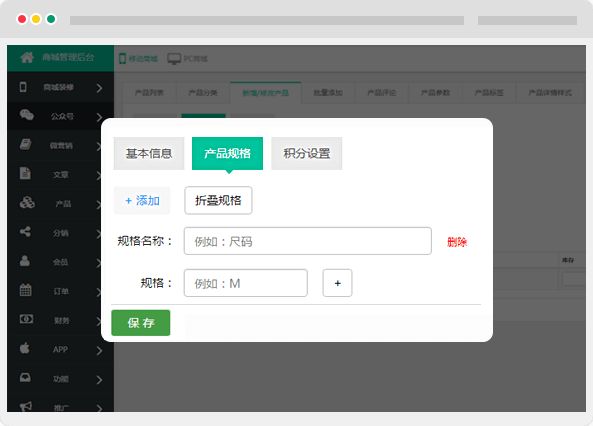
Task: Select the 产品规格 tab
Action: (227, 153)
